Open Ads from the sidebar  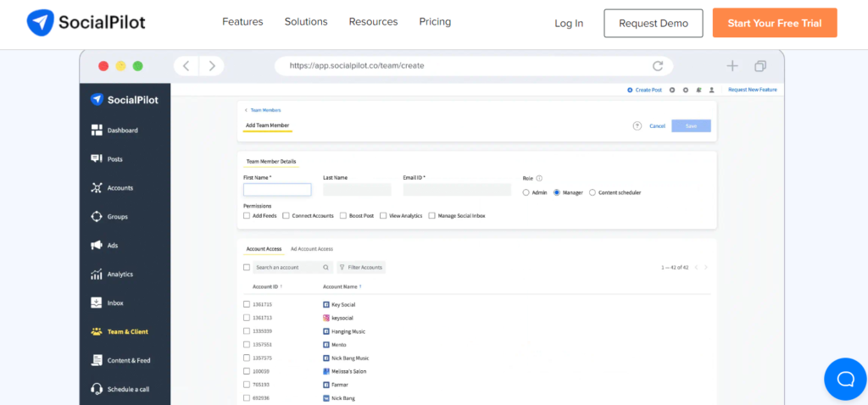coord(104,246)
